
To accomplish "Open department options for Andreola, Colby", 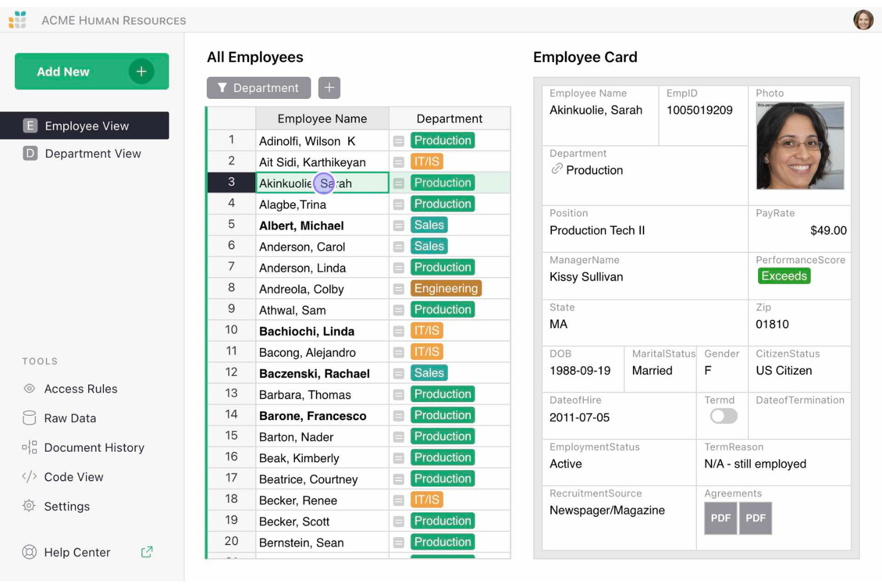I will (x=398, y=288).
